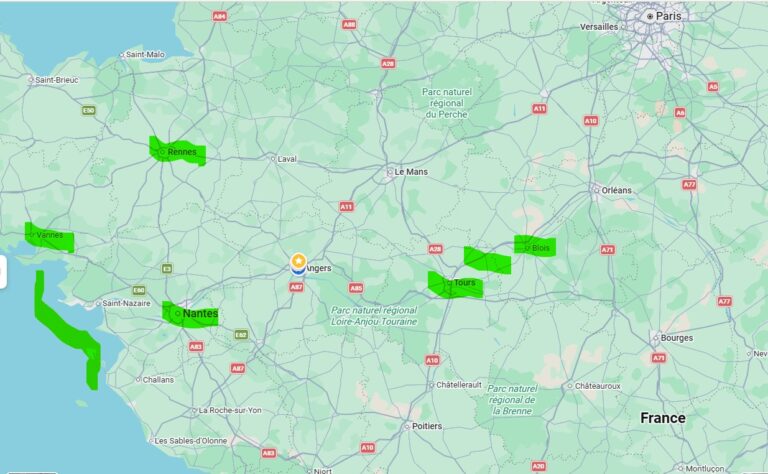Select the Rennes highlighted label

pos(182,152)
